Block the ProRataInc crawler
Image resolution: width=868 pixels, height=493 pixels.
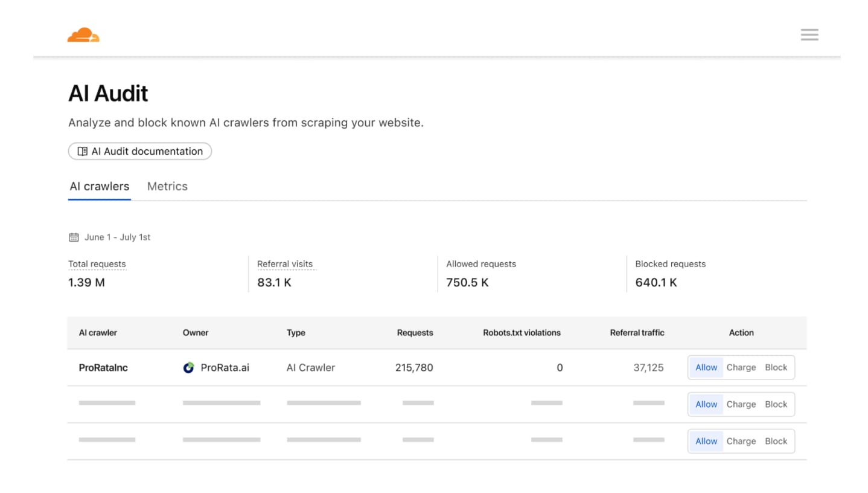pos(776,367)
